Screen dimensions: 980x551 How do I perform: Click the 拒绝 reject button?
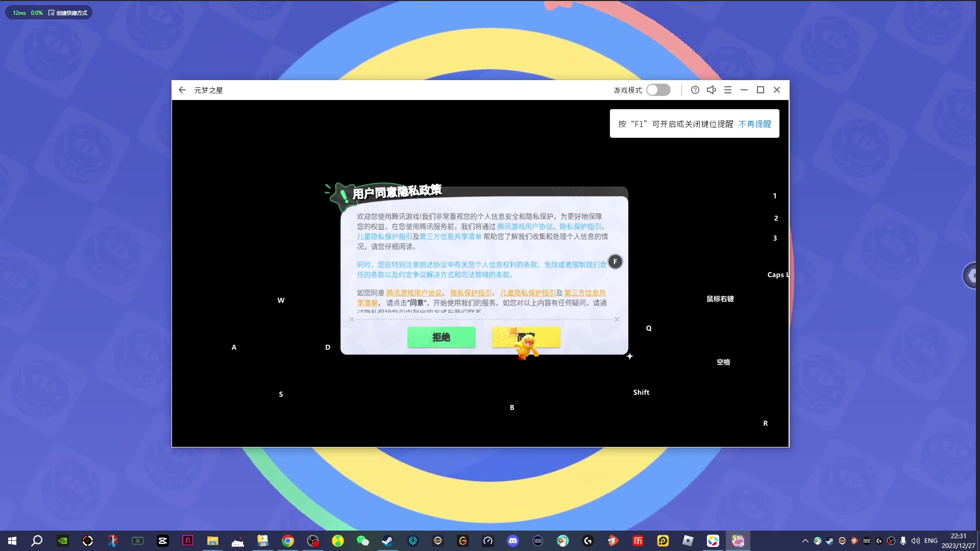(442, 337)
